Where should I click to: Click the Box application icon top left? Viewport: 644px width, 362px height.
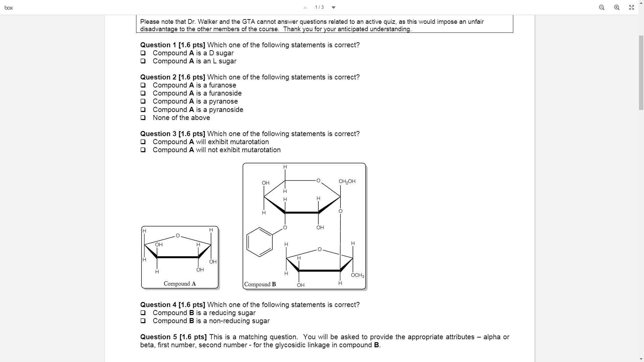9,7
